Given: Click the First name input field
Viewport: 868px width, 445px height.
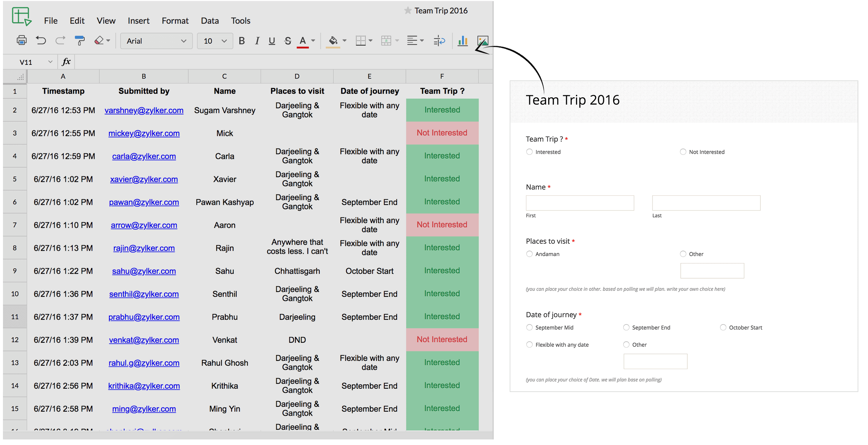Looking at the screenshot, I should tap(580, 203).
